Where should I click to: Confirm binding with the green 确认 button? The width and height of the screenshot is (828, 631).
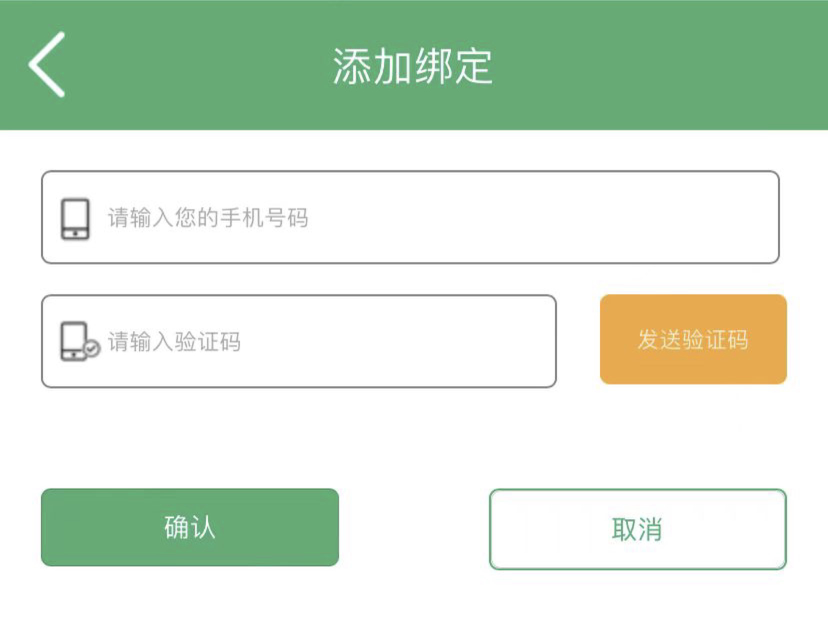coord(190,527)
